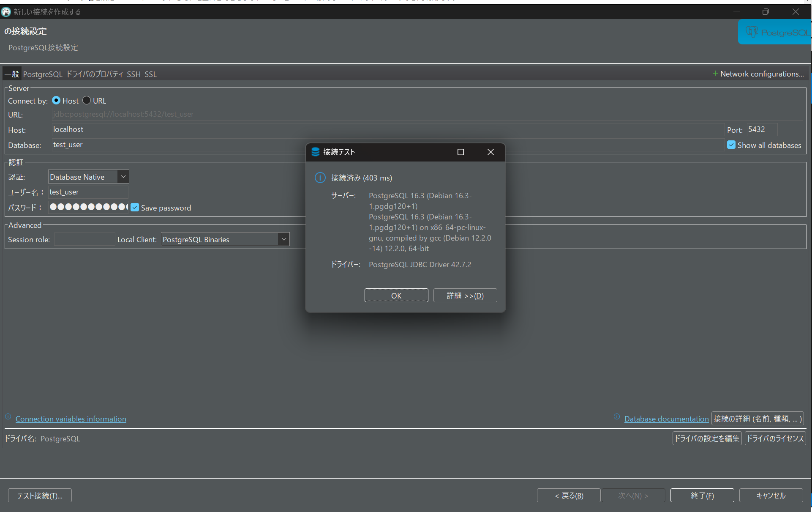This screenshot has width=812, height=512.
Task: Open the Database documentation link
Action: click(666, 419)
